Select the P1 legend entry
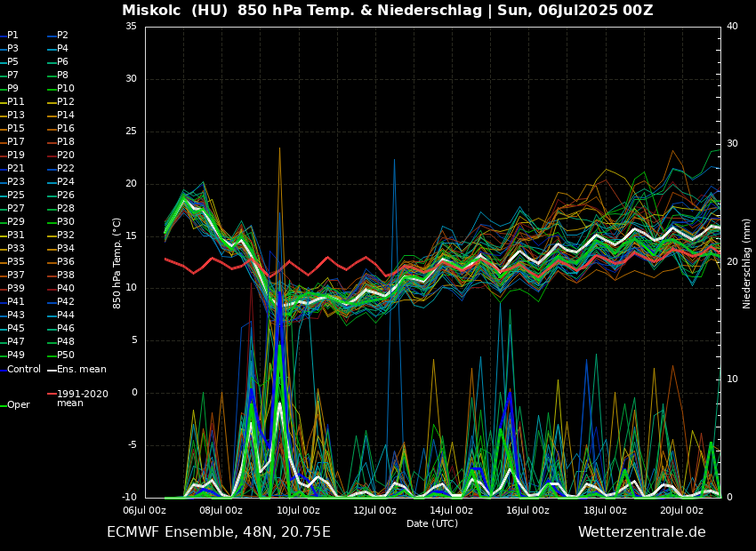Viewport: 756px width, 551px height. tap(12, 36)
